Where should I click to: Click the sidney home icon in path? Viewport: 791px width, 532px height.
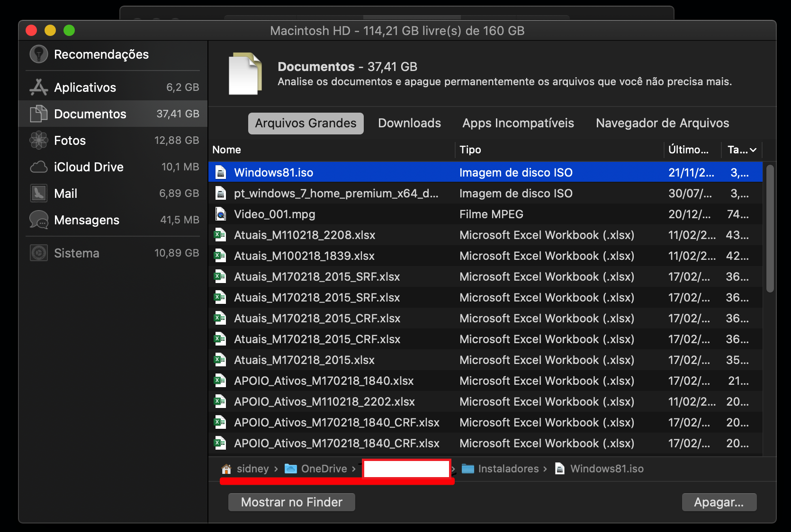coord(226,469)
